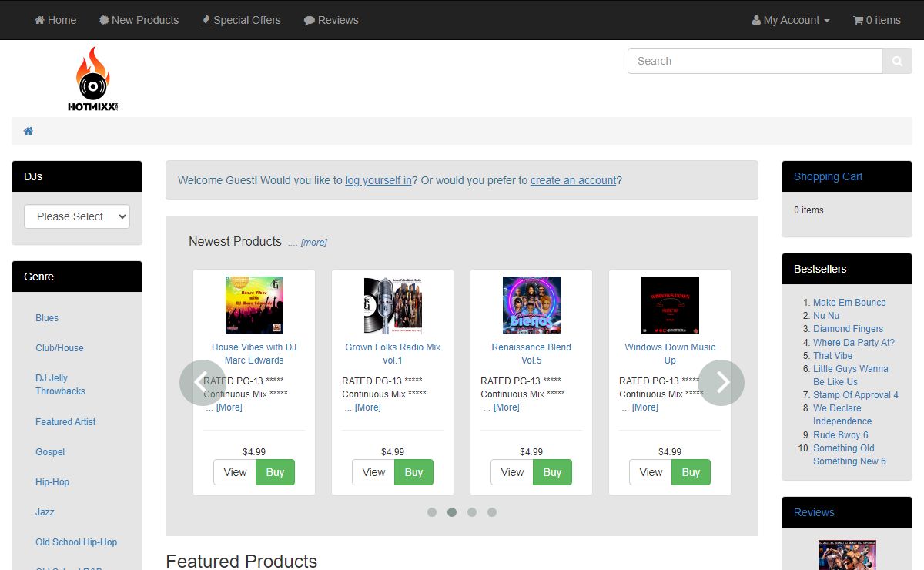Select the third carousel indicator dot
The height and width of the screenshot is (570, 924).
pyautogui.click(x=472, y=512)
